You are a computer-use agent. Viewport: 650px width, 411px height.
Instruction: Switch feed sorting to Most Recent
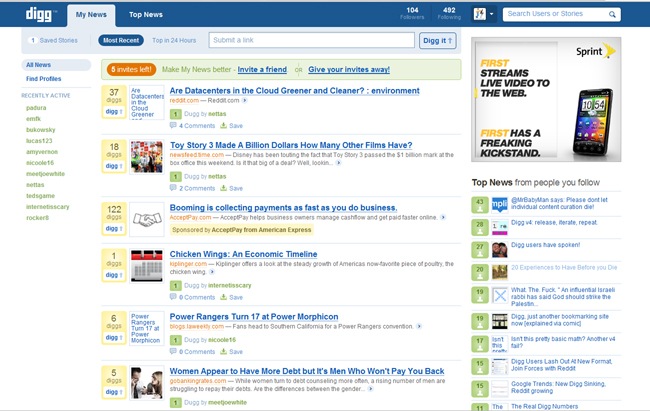tap(121, 41)
